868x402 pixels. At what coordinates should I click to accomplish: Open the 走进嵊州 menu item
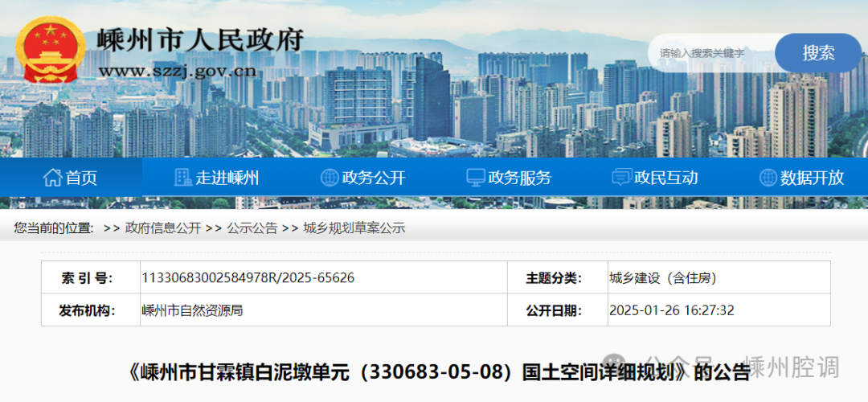tap(227, 178)
